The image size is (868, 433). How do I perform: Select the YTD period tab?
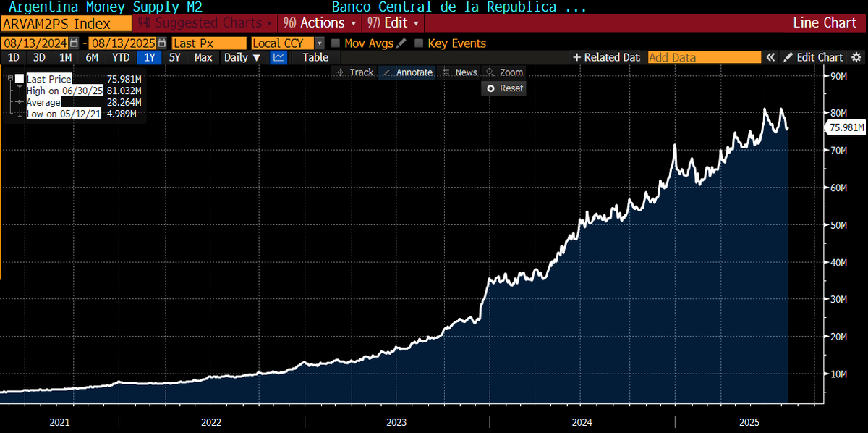click(x=120, y=57)
